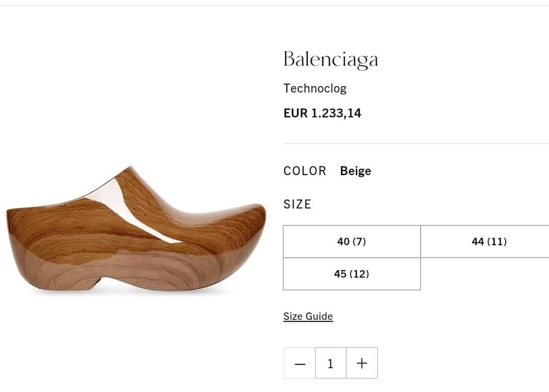549x392 pixels.
Task: Open the Balenciaga brand heading
Action: (x=331, y=59)
